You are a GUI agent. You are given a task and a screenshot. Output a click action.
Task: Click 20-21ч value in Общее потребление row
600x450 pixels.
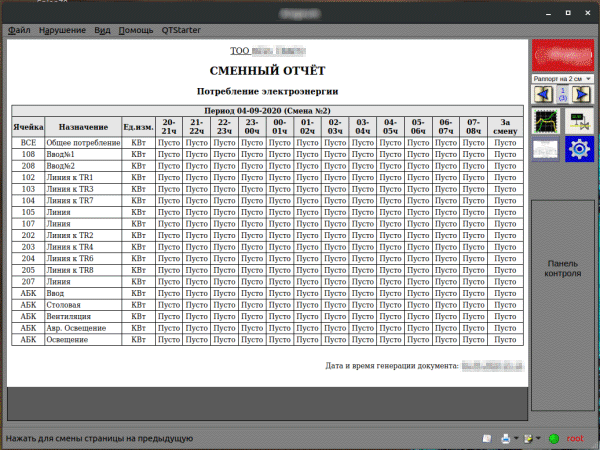click(169, 143)
